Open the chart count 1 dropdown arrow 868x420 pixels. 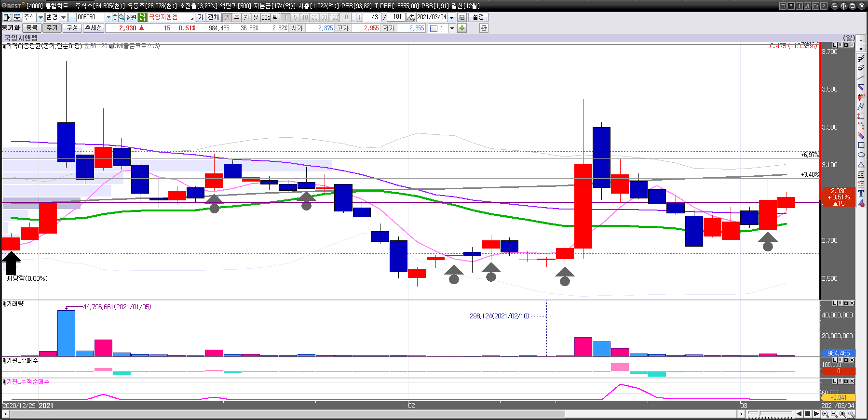pos(452,28)
